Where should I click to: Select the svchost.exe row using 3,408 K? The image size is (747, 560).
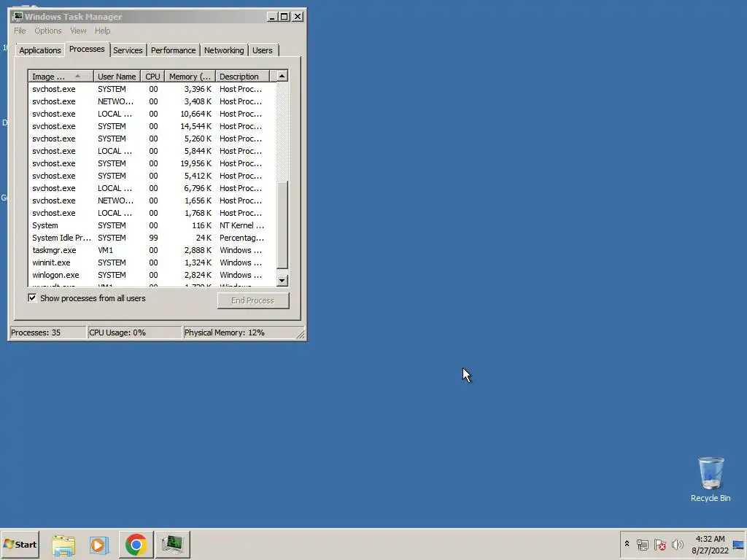point(152,101)
